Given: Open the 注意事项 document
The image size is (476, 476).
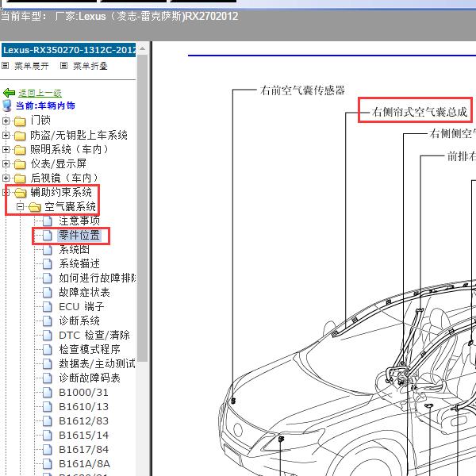Looking at the screenshot, I should (79, 221).
